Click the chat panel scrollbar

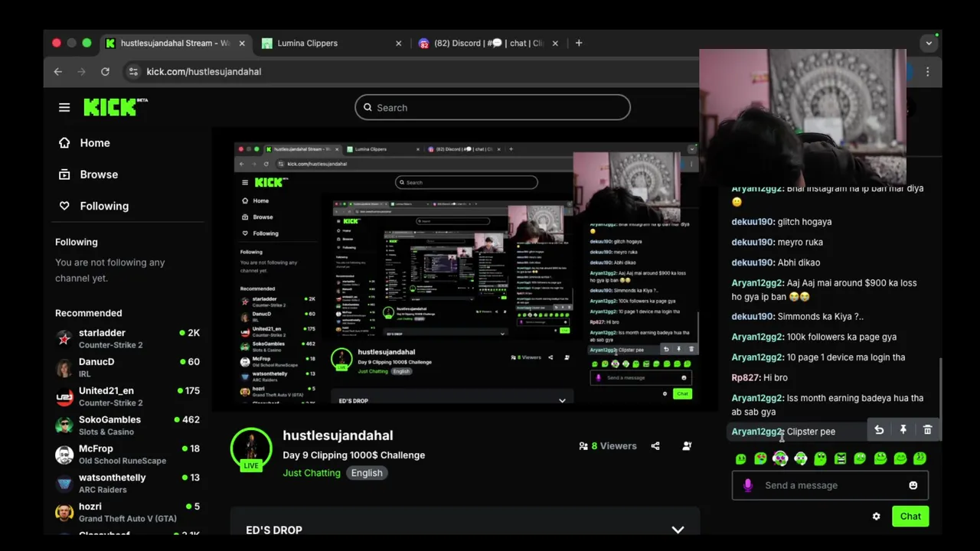pyautogui.click(x=940, y=398)
